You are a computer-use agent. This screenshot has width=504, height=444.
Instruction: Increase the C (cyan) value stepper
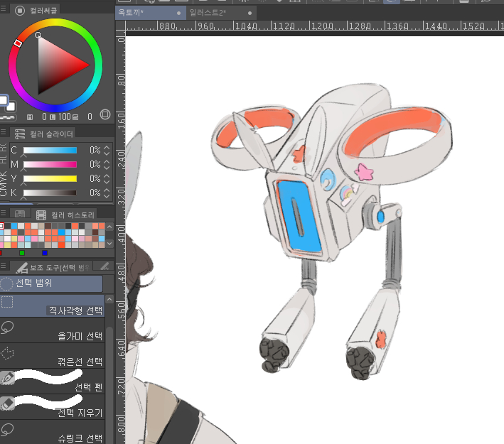(107, 147)
